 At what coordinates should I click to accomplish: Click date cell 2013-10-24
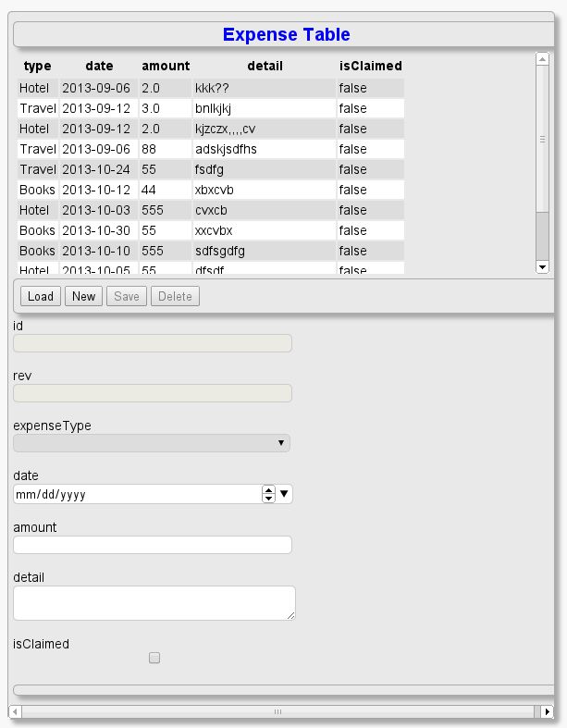(99, 169)
